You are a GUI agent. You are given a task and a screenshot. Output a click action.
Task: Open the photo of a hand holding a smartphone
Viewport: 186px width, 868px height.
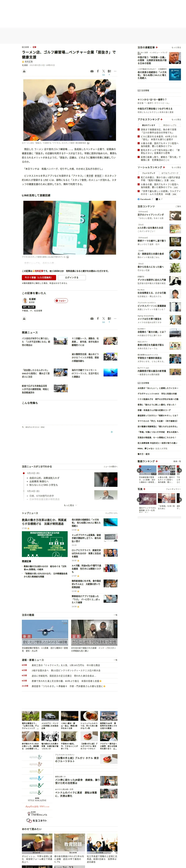point(70,228)
